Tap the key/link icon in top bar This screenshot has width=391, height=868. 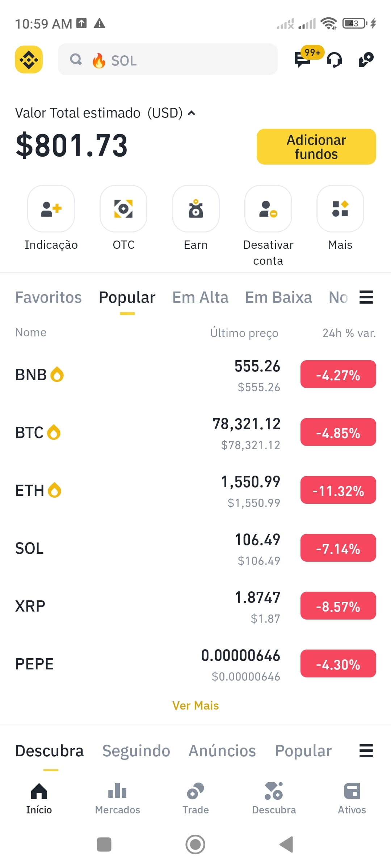coord(366,60)
